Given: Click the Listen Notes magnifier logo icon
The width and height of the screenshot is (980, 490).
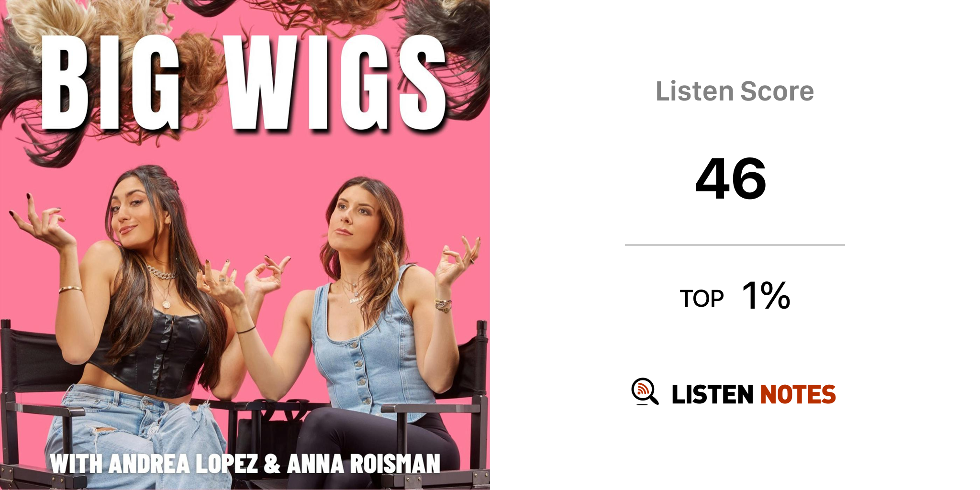Looking at the screenshot, I should point(645,391).
